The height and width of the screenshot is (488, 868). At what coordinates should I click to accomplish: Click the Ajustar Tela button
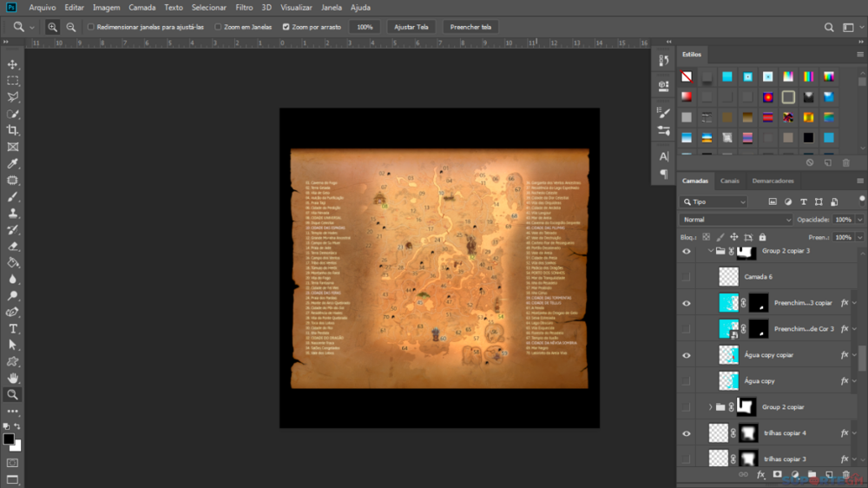(x=411, y=27)
